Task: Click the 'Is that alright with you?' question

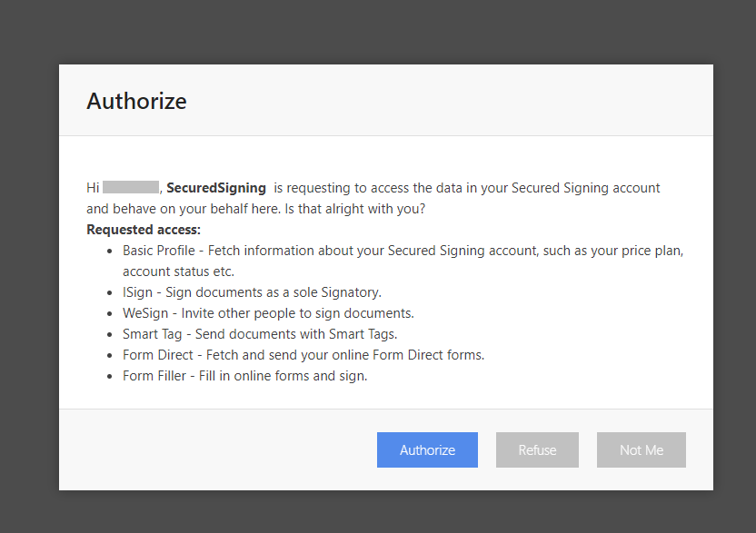Action: pos(355,209)
